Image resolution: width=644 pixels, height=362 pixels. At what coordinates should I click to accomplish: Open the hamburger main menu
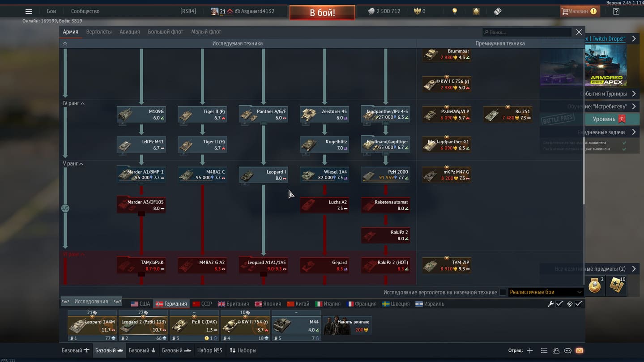[x=29, y=11]
